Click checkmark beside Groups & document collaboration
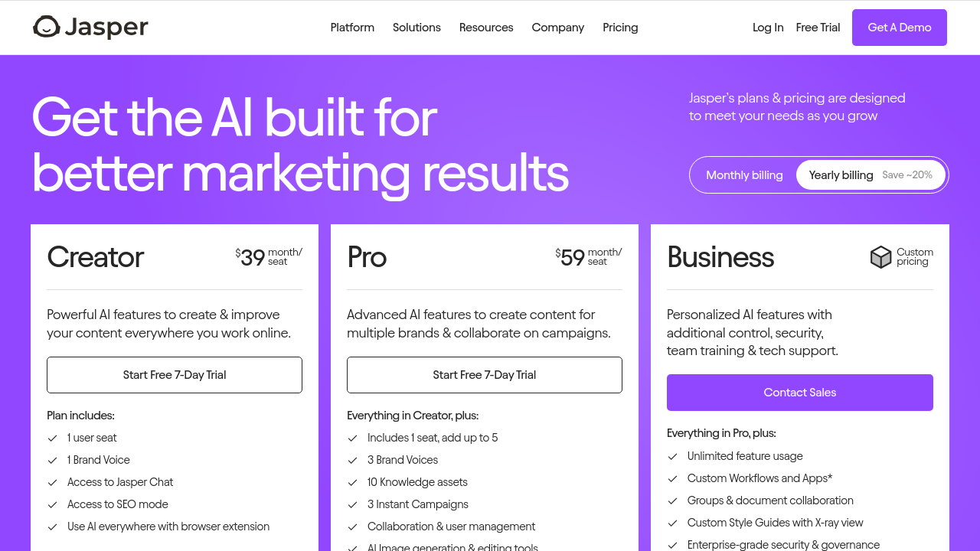The height and width of the screenshot is (551, 980). click(673, 501)
